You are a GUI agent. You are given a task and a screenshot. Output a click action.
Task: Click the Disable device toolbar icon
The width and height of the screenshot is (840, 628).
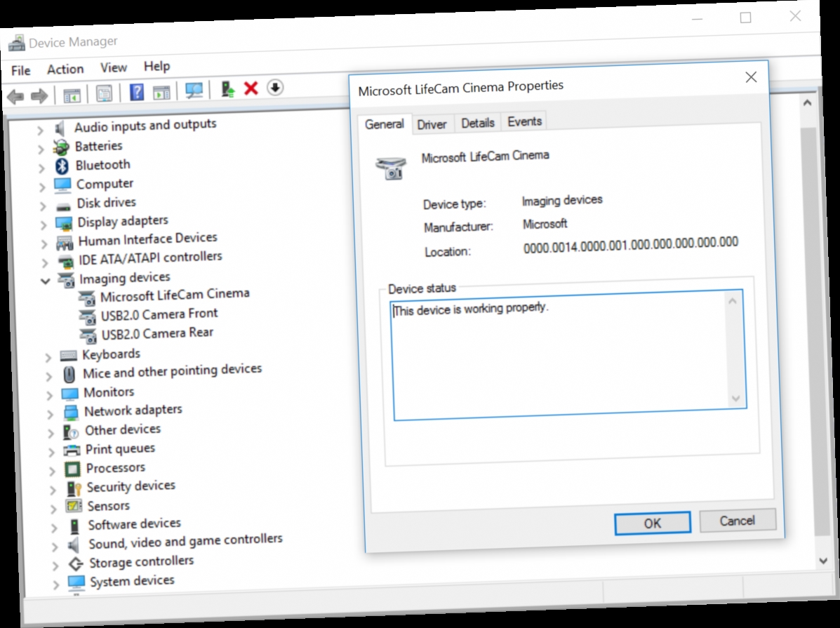(275, 88)
